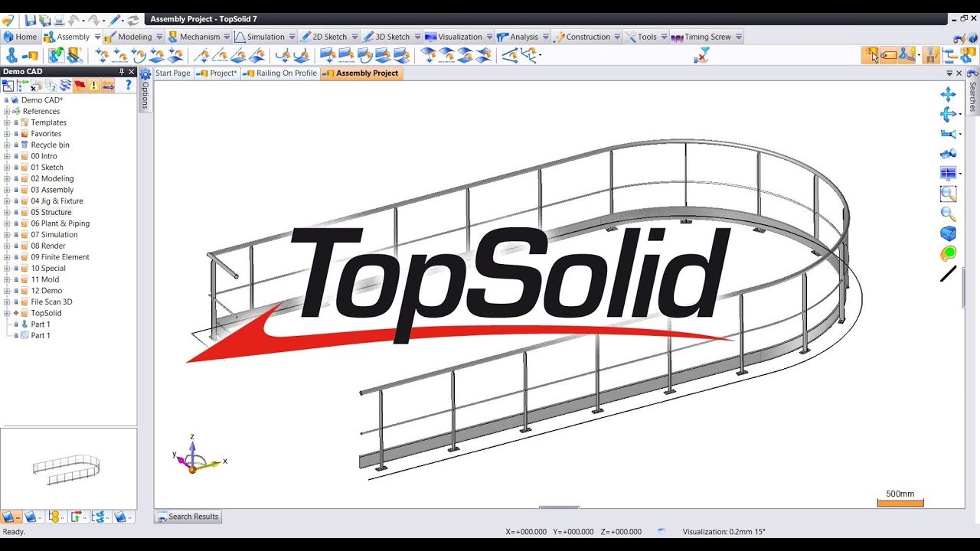The width and height of the screenshot is (980, 551).
Task: Click the plain magnifier zoom icon
Action: point(948,214)
